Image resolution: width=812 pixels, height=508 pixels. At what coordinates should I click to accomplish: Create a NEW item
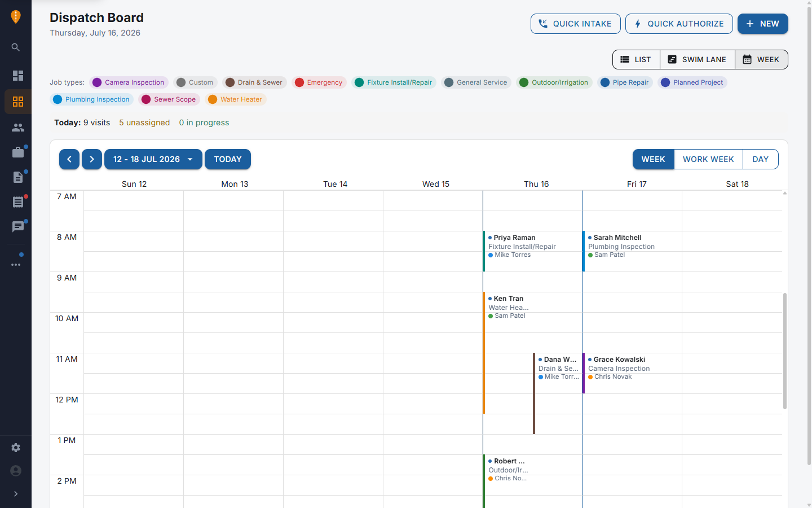point(763,24)
